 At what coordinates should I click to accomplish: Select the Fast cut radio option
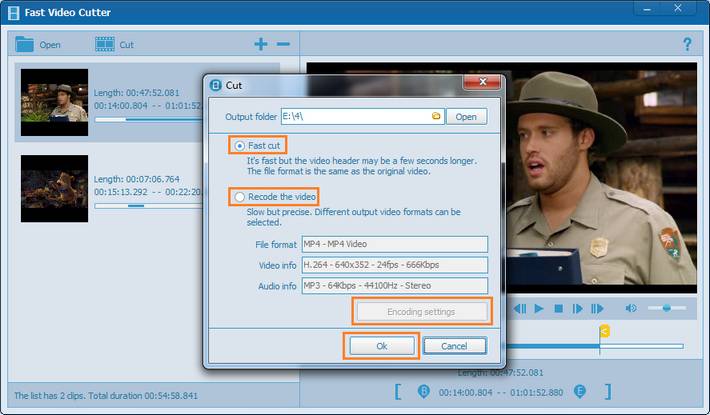tap(239, 146)
